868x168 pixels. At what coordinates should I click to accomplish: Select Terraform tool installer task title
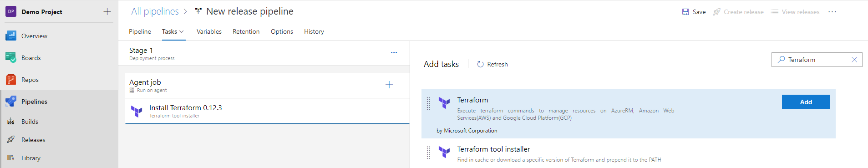(493, 149)
